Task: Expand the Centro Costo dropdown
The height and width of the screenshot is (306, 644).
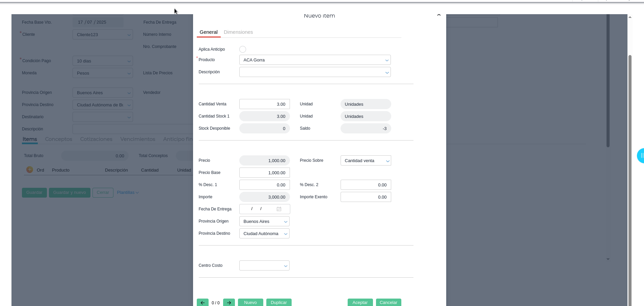Action: click(286, 266)
